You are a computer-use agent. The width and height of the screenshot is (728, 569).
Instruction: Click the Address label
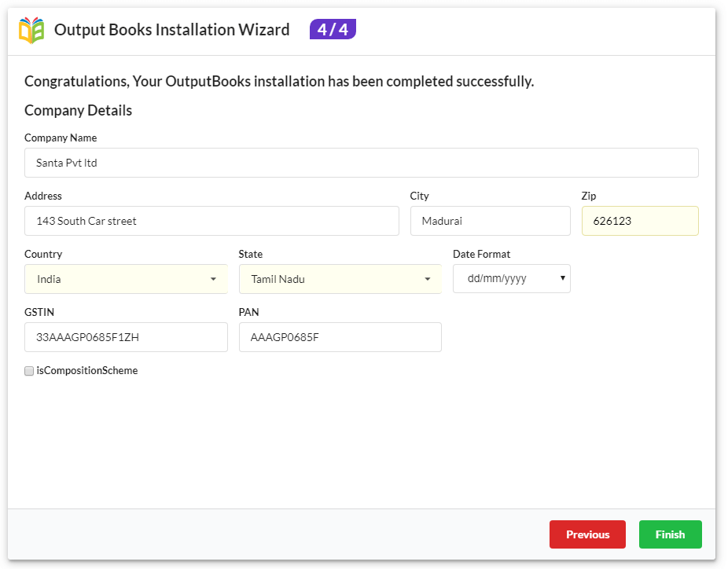[x=43, y=196]
